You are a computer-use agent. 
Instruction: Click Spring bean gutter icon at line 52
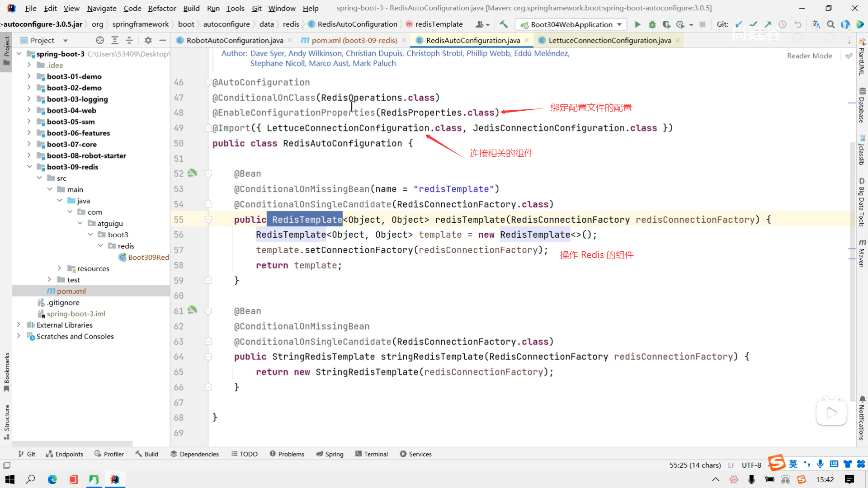193,173
